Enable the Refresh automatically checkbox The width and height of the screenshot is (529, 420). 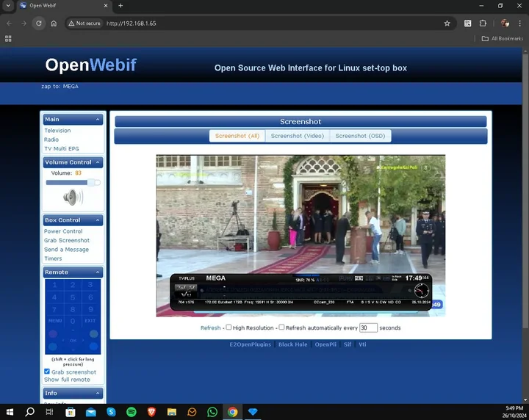pyautogui.click(x=281, y=327)
